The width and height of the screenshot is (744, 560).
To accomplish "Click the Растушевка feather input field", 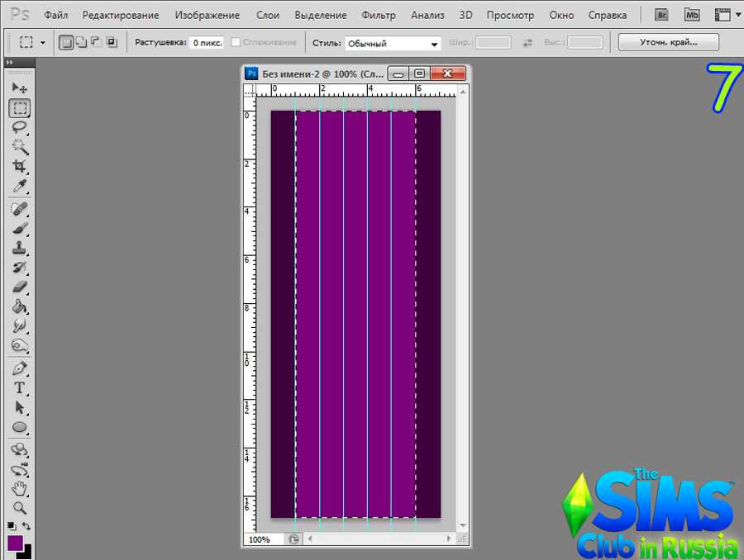I will (x=206, y=42).
